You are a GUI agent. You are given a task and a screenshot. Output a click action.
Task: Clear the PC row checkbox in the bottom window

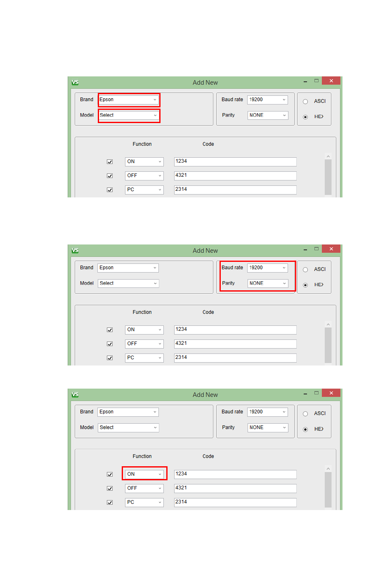tap(110, 503)
